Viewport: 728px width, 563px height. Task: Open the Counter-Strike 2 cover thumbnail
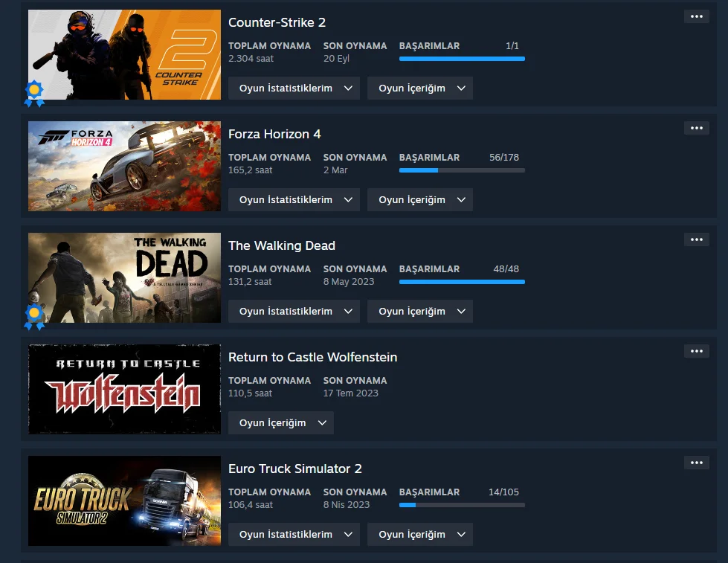pos(124,55)
